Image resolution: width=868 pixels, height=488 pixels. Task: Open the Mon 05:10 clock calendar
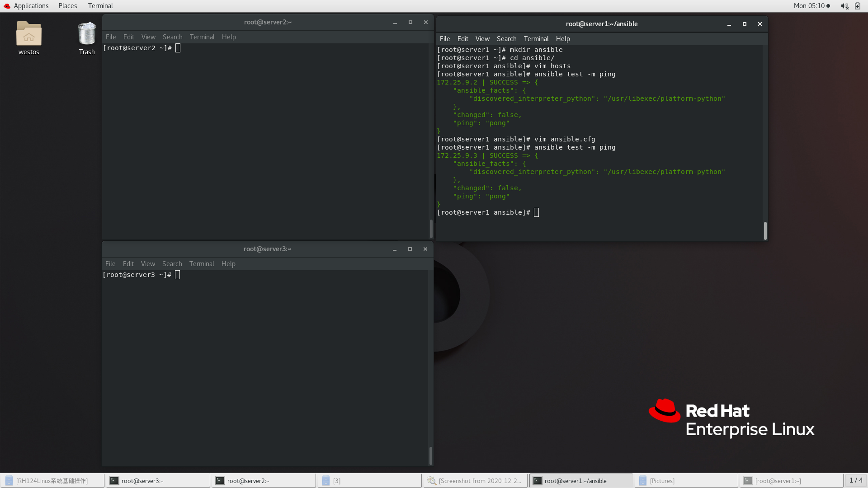pyautogui.click(x=809, y=6)
